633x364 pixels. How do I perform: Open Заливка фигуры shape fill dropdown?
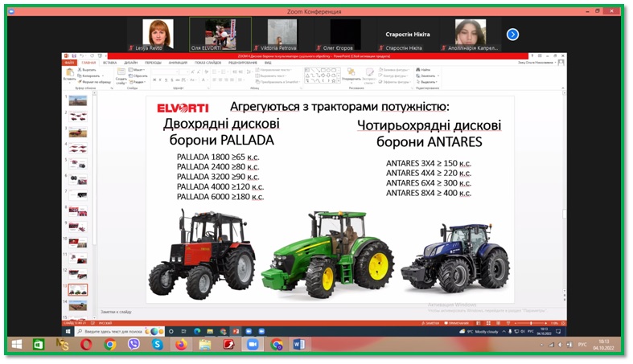394,70
